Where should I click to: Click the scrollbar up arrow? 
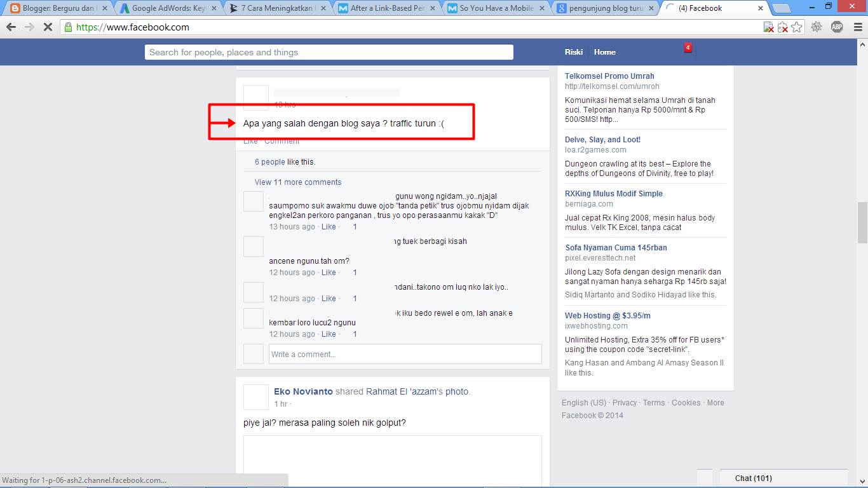coord(862,43)
